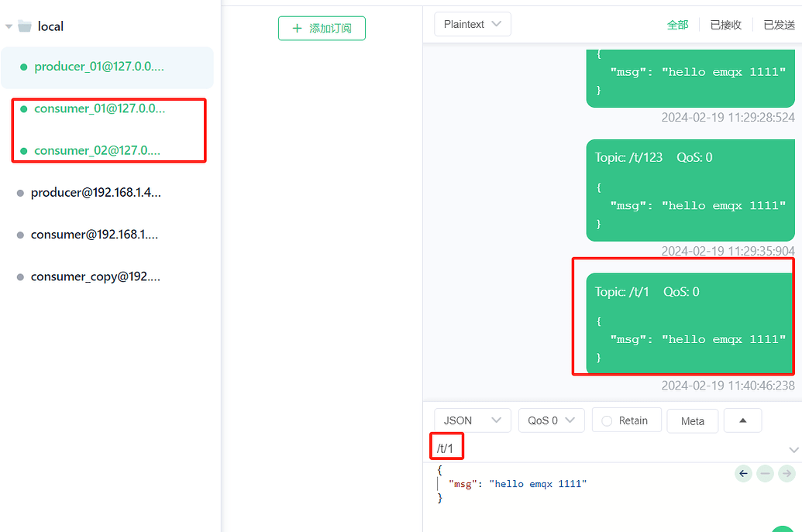Click the next payload history arrow
This screenshot has height=532, width=802.
787,473
